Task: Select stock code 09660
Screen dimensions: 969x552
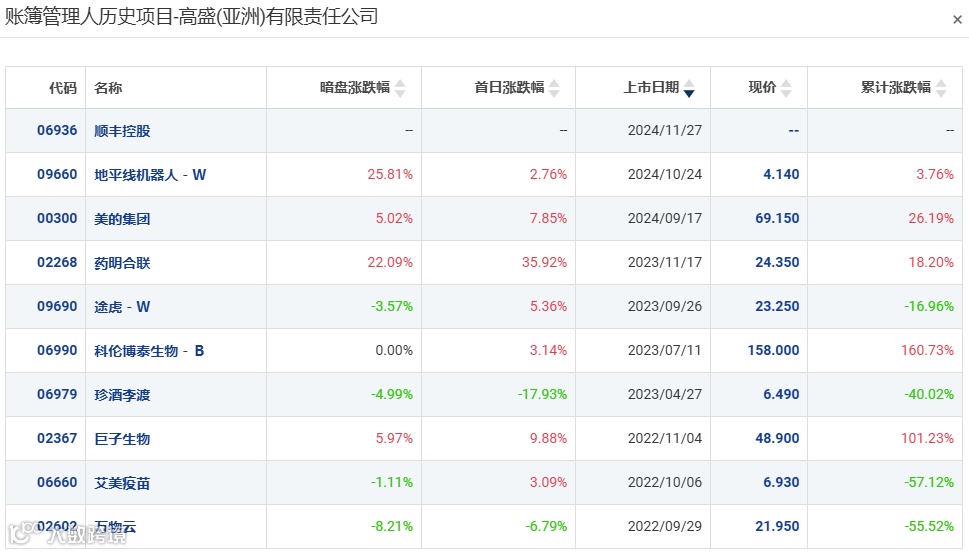Action: [57, 174]
